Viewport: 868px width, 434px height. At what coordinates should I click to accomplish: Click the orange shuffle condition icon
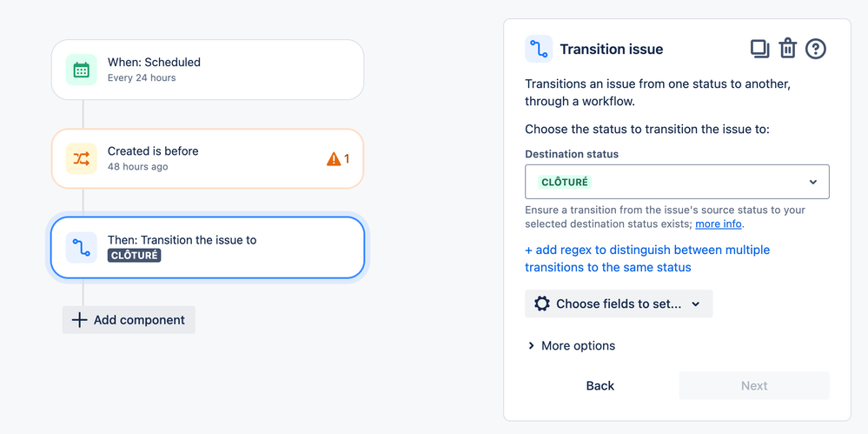point(82,158)
